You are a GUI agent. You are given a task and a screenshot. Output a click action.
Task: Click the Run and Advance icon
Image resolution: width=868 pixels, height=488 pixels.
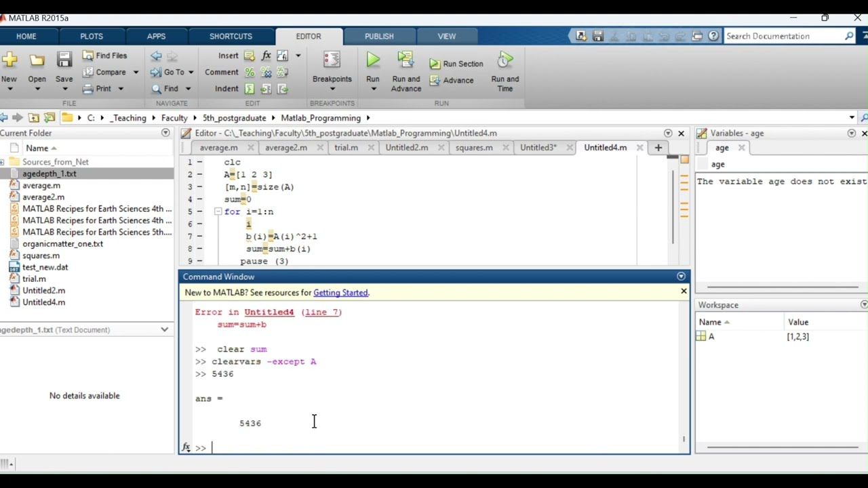click(406, 60)
